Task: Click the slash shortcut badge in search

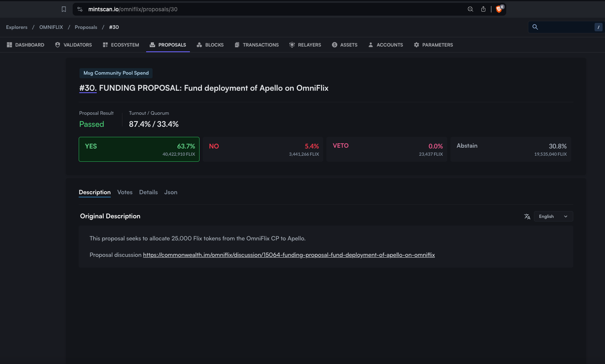Action: [598, 27]
